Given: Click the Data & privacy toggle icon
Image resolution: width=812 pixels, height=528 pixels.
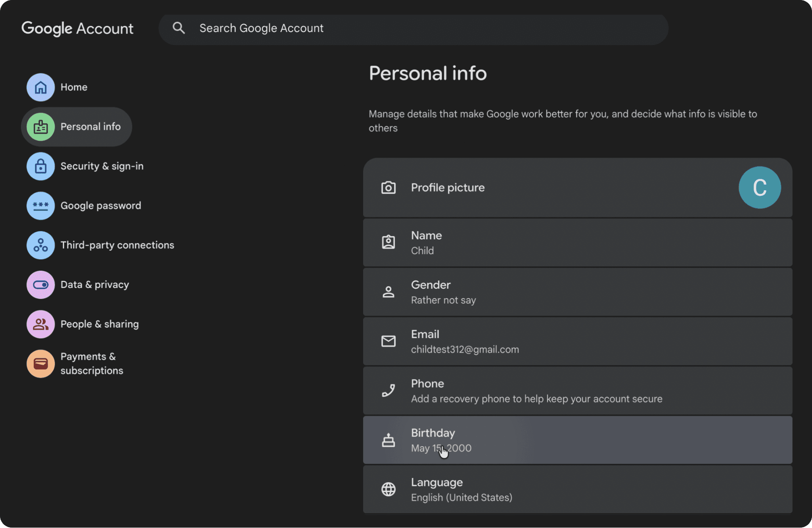Looking at the screenshot, I should point(40,285).
